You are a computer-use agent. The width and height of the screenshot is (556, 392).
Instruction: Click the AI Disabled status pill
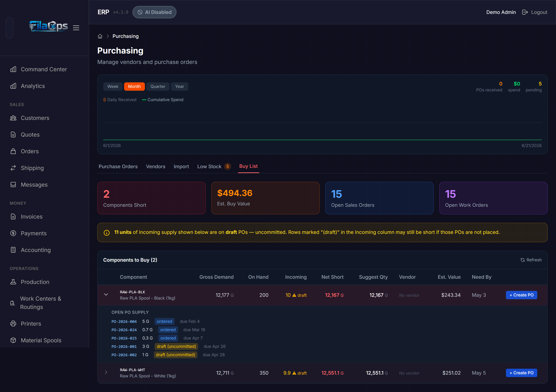(154, 12)
